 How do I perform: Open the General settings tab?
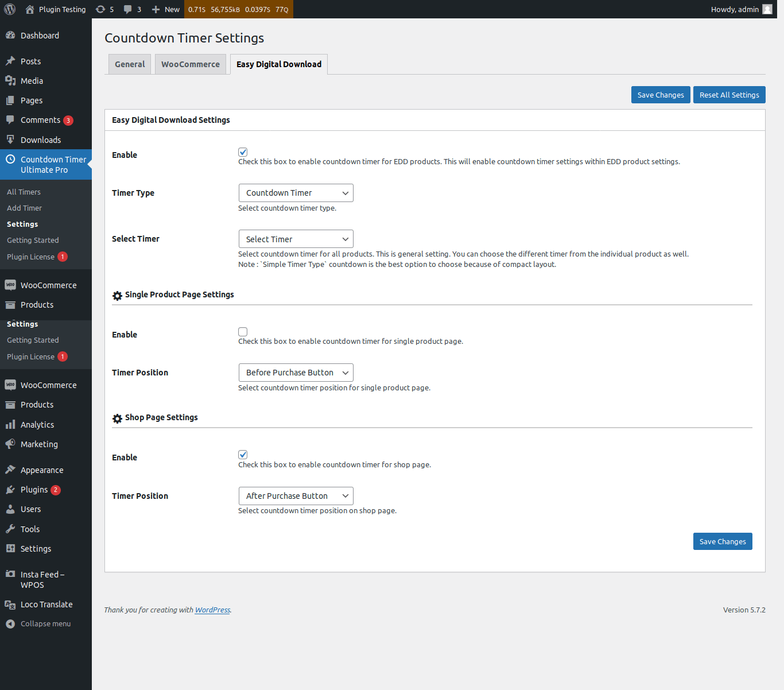[x=129, y=64]
